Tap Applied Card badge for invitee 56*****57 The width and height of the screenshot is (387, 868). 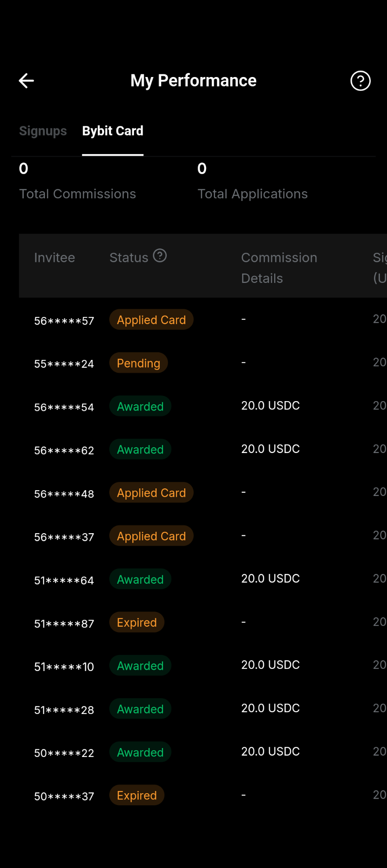(x=151, y=320)
